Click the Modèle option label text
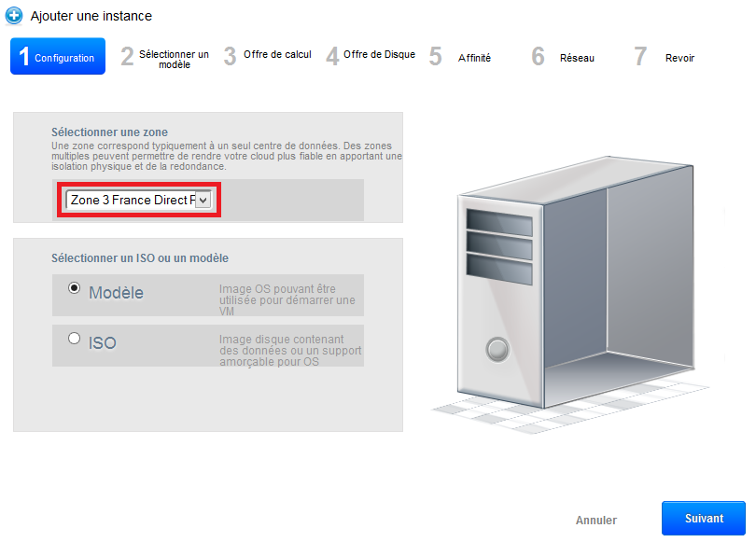This screenshot has height=542, width=756. pyautogui.click(x=117, y=293)
